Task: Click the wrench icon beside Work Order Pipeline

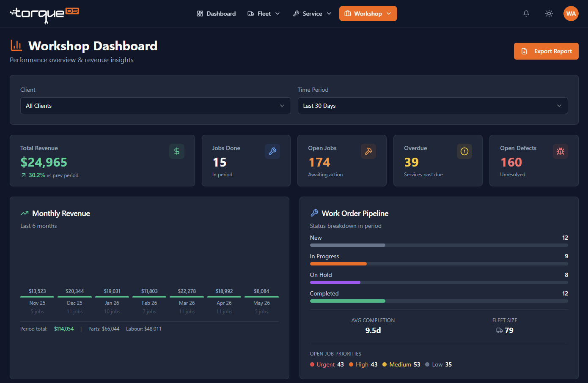Action: pos(314,213)
